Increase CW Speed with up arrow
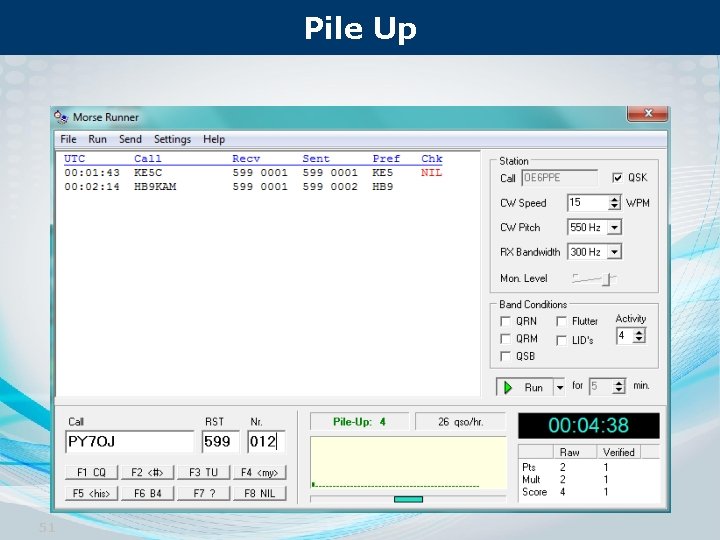This screenshot has height=540, width=720. [x=614, y=199]
